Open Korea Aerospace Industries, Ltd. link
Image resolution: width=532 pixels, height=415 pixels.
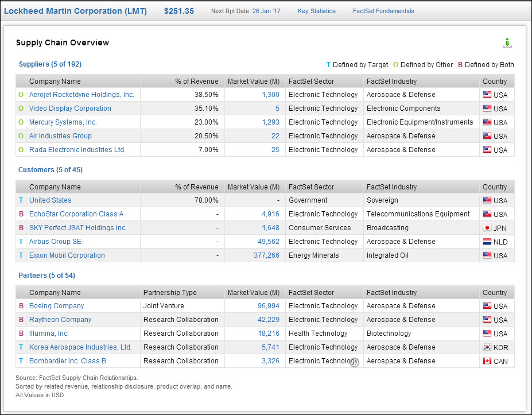(x=80, y=347)
